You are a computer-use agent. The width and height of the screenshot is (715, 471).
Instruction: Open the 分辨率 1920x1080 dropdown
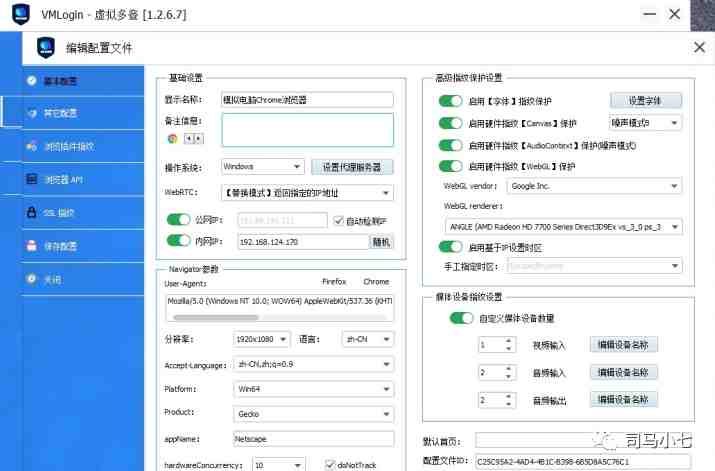click(x=261, y=339)
